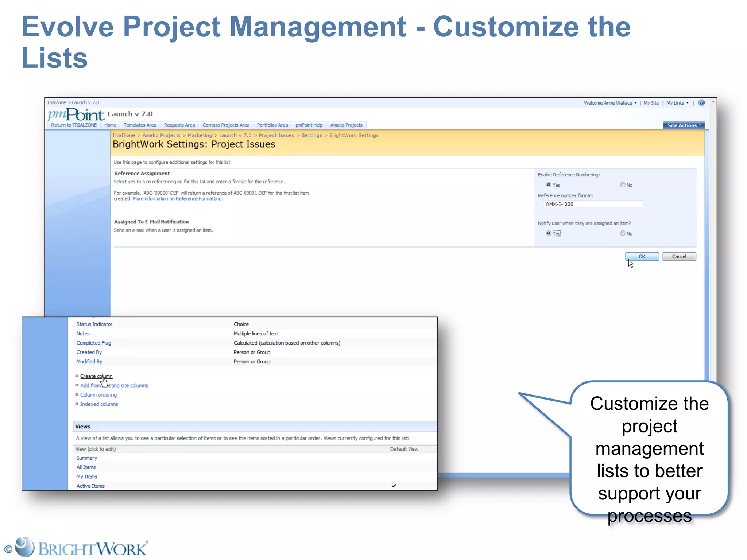Click top-left TrialZone breadcrumb above logo

(57, 102)
